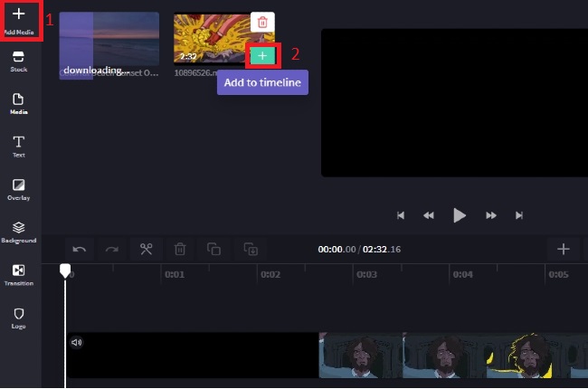The image size is (588, 389).
Task: Select the video clip on the timeline track
Action: (327, 356)
